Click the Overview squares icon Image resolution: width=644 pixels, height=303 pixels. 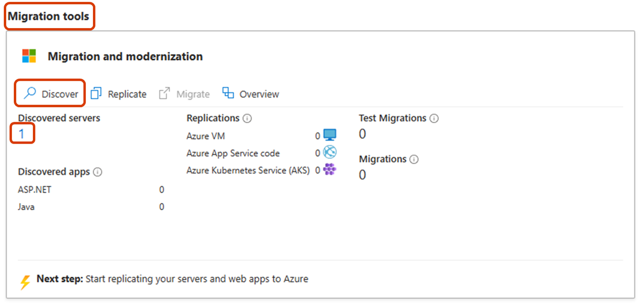point(228,93)
